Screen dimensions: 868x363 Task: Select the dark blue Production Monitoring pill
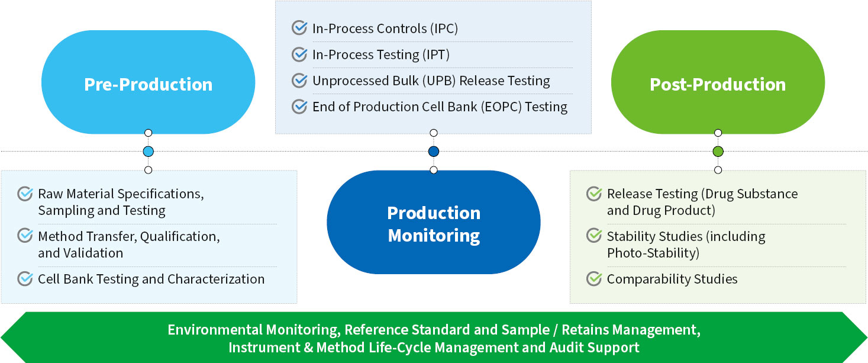pos(434,224)
